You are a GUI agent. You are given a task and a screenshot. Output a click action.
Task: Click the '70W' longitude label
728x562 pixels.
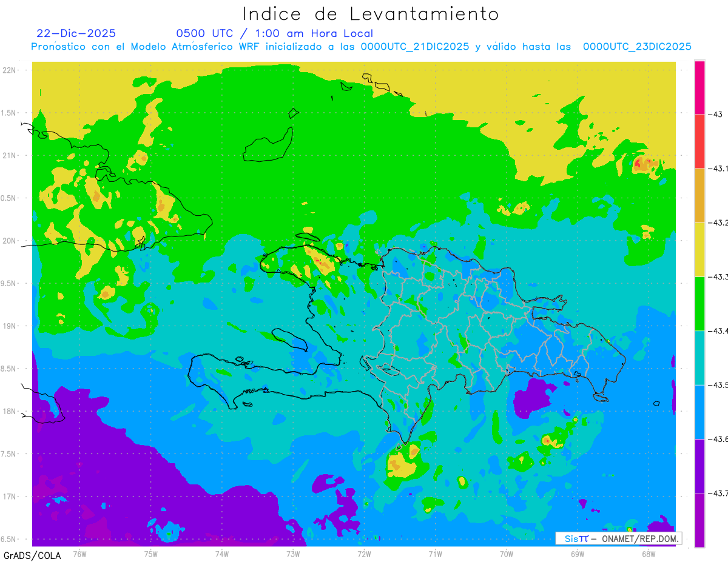(x=507, y=554)
